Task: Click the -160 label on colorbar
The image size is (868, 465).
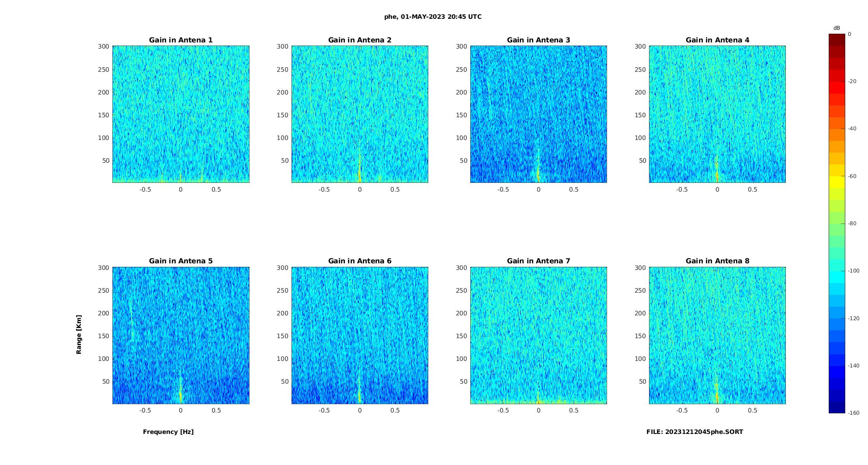Action: [x=854, y=413]
